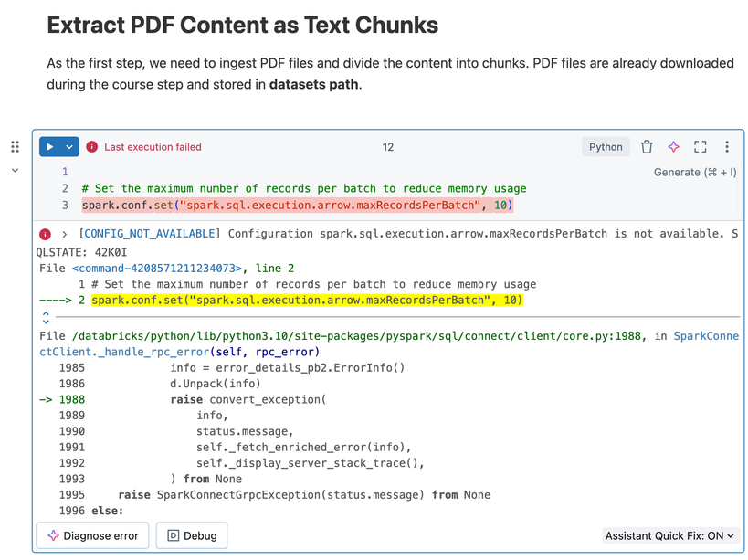Open the Assistant sparkle icon in cell toolbar

673,147
